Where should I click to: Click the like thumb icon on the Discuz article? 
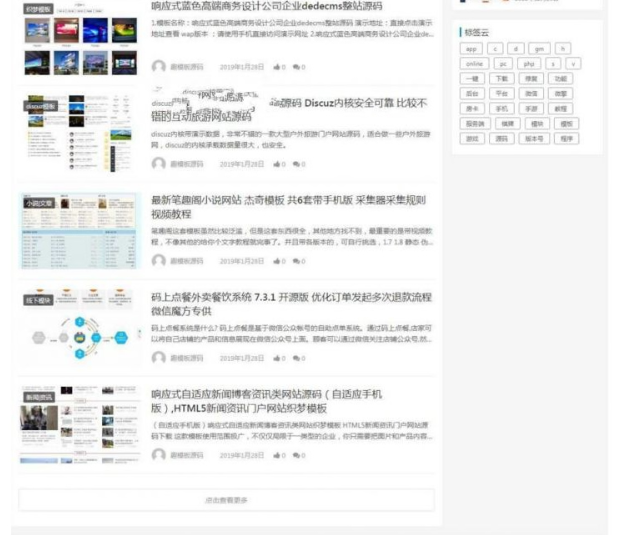277,164
